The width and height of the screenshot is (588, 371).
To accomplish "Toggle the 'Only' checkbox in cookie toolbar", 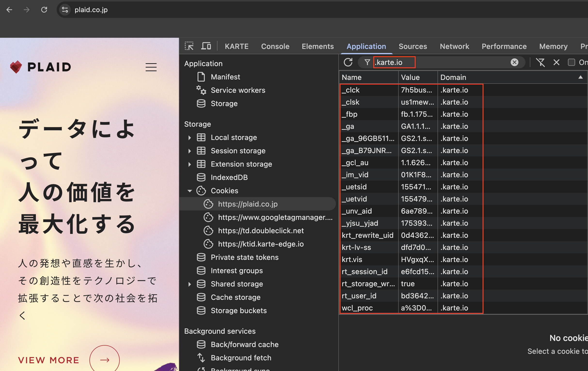I will click(571, 62).
